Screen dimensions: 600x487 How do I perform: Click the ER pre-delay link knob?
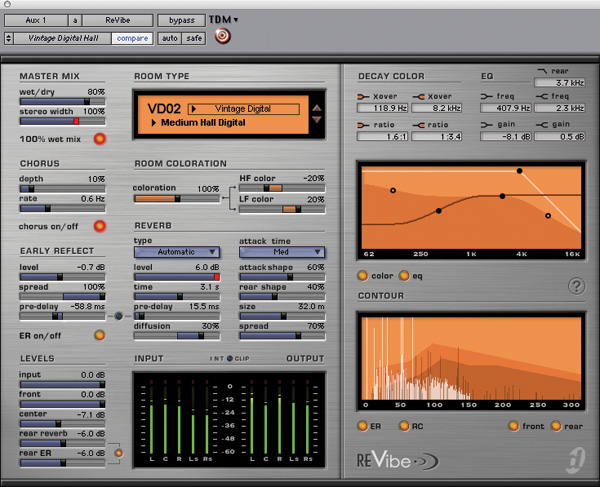click(x=119, y=316)
